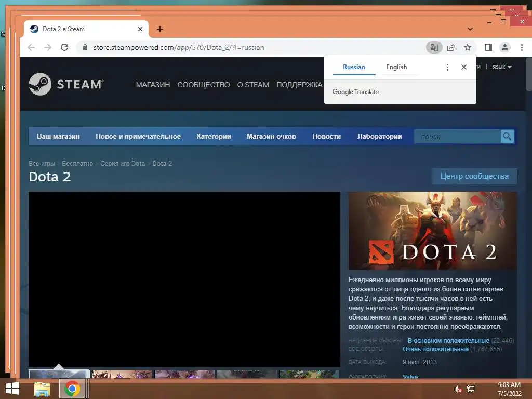This screenshot has width=532, height=399.
Task: Open Центр сообщества button
Action: pos(474,176)
